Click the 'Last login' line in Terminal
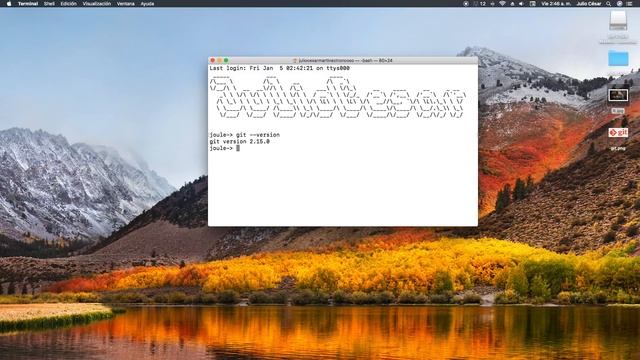The width and height of the screenshot is (640, 360). 280,68
